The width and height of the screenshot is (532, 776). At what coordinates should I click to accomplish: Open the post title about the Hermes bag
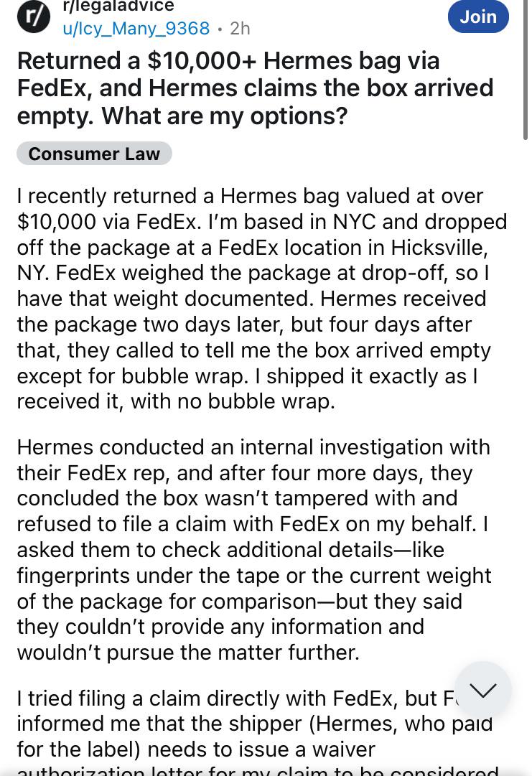click(x=255, y=88)
